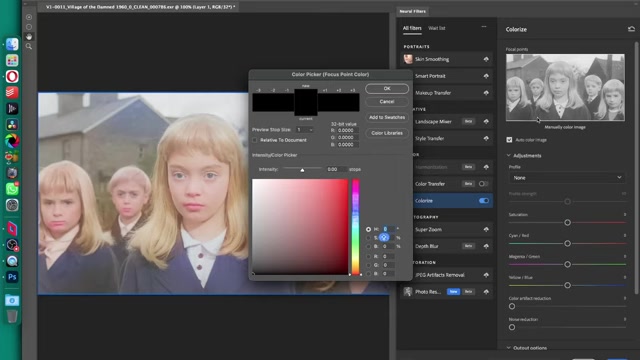This screenshot has width=640, height=360.
Task: Select the Zoom tool in toolbar
Action: point(29,47)
